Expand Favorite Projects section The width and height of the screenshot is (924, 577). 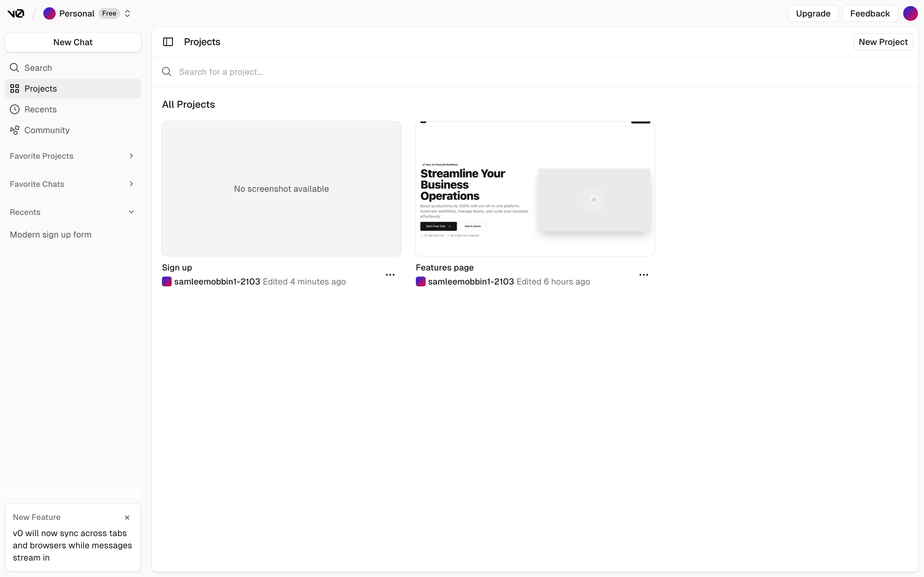(x=131, y=156)
